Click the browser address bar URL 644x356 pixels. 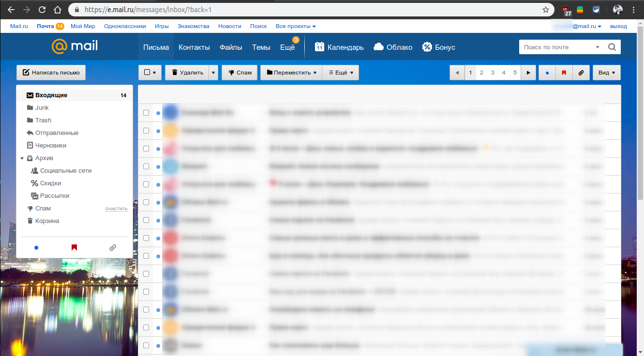148,10
